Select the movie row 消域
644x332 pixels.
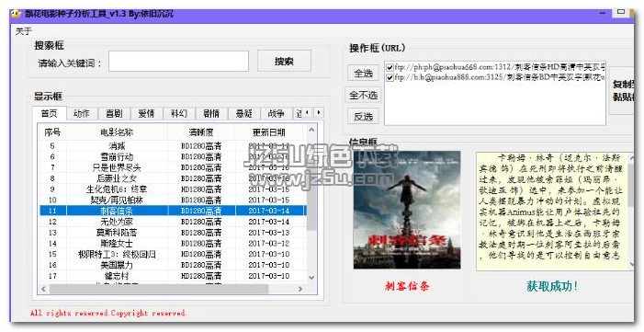coord(173,146)
